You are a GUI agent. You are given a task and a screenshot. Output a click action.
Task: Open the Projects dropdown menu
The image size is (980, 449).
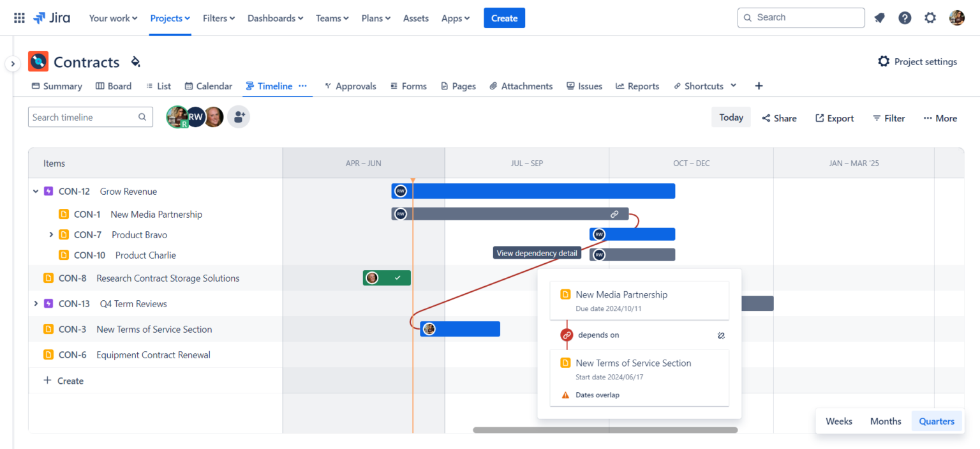[169, 18]
